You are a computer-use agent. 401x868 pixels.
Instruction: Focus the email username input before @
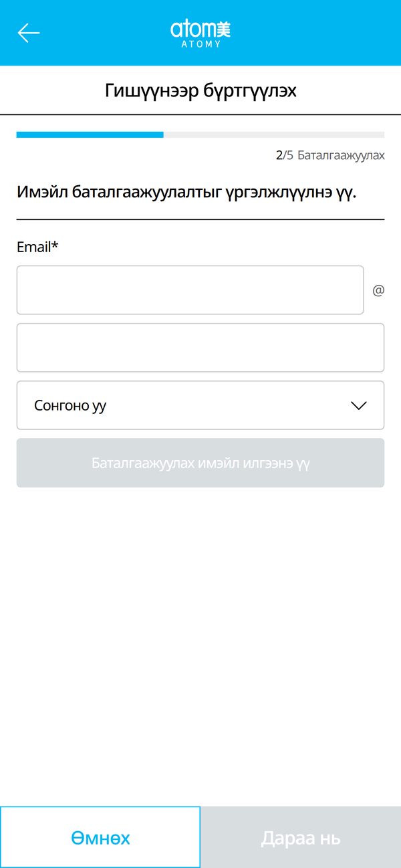(190, 290)
